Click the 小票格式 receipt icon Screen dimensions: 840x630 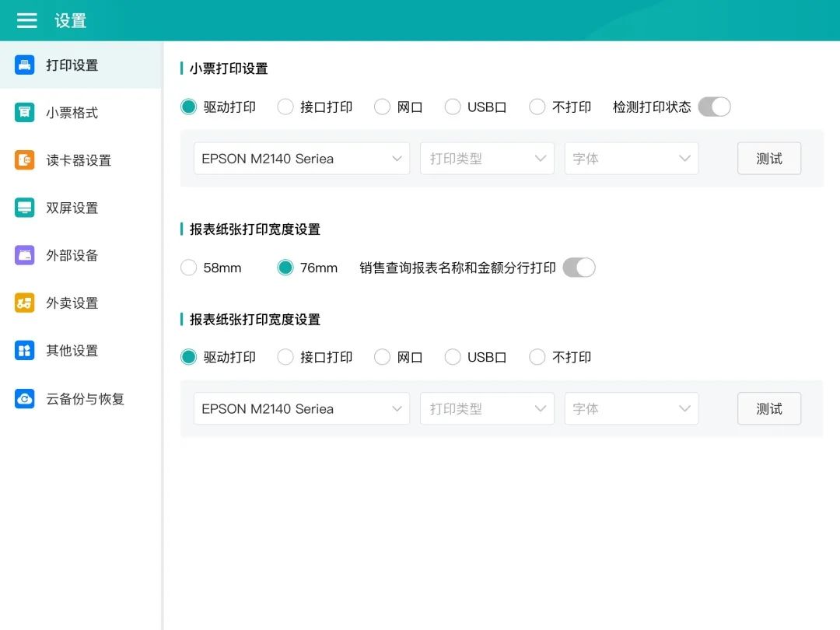click(25, 113)
